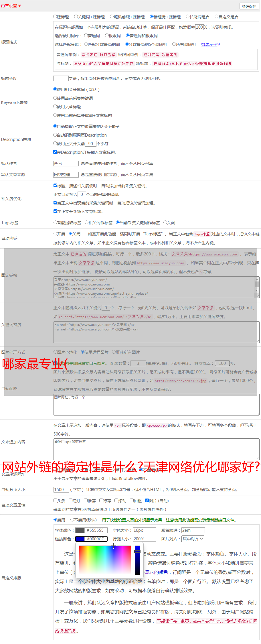261x644 pixels.
Task: Select 使用当前采集关键词 for Keywords source
Action: tap(55, 98)
